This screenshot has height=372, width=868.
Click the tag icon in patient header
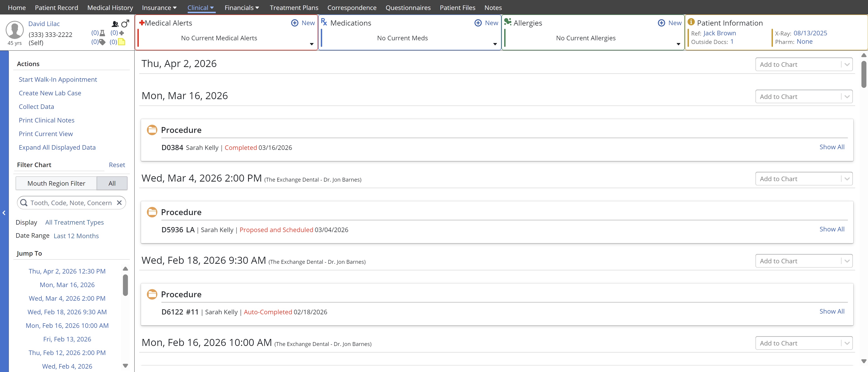102,42
